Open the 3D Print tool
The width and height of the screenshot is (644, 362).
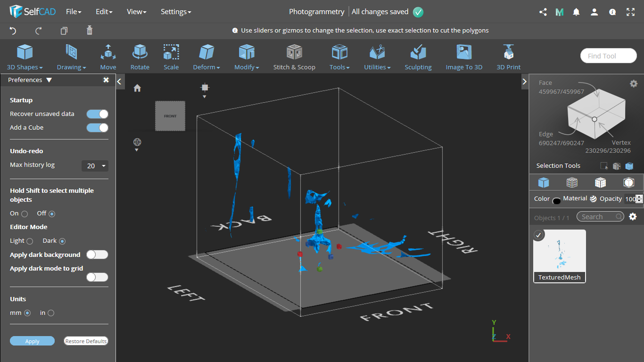509,57
